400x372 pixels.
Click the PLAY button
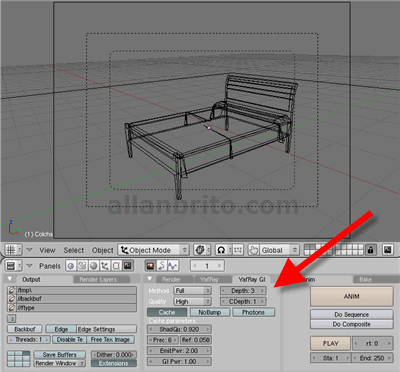click(x=330, y=343)
